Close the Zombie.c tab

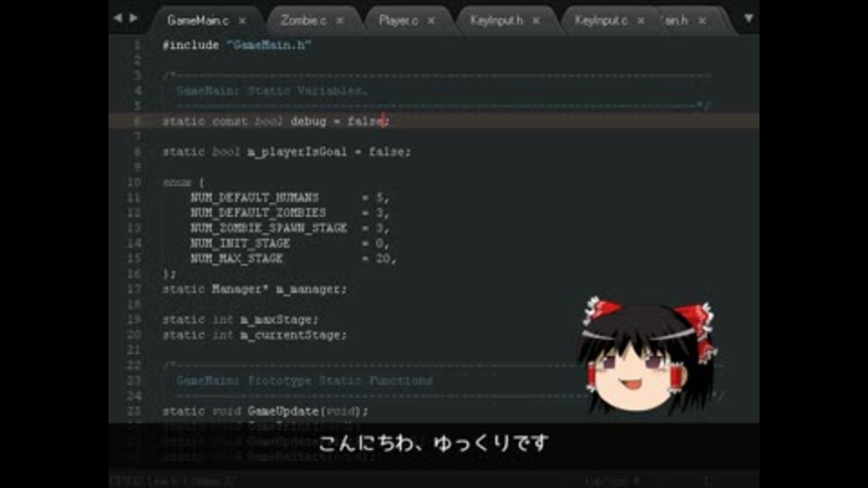pyautogui.click(x=340, y=21)
